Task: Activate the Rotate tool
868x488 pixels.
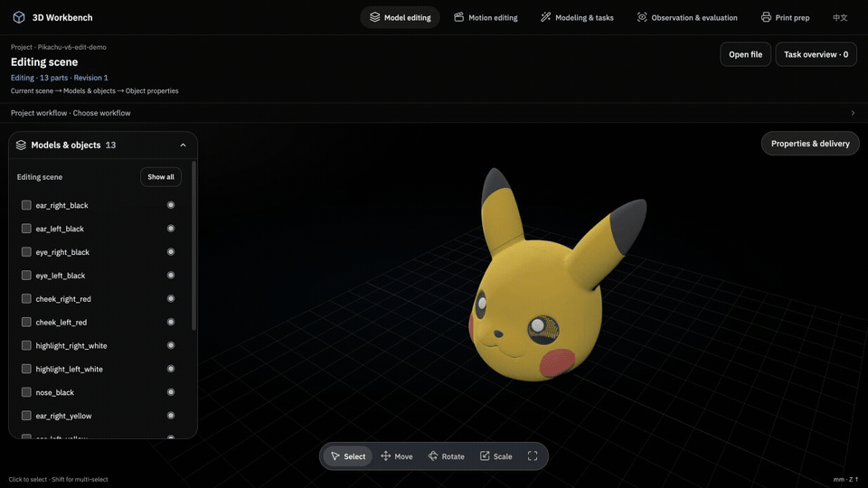Action: tap(446, 456)
